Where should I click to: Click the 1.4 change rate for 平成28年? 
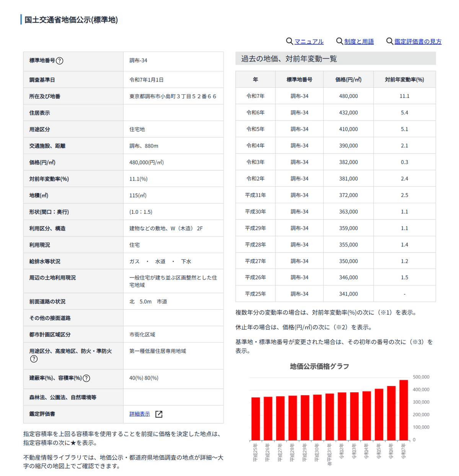[404, 245]
